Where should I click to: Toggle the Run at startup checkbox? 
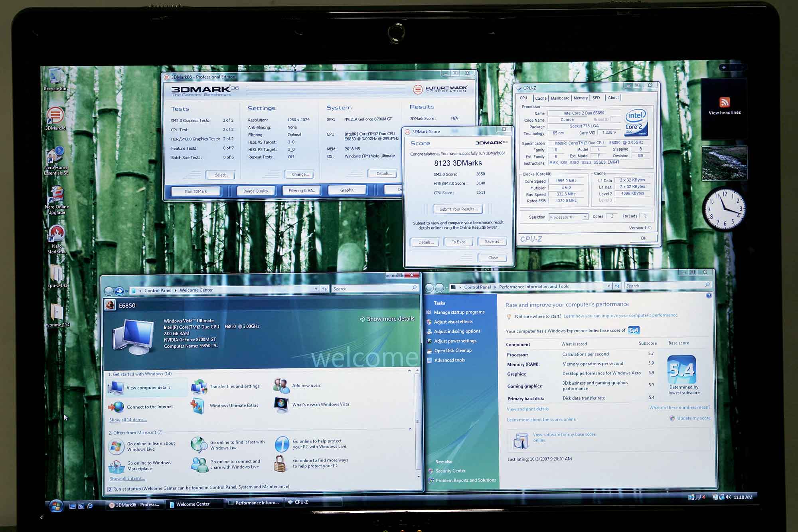tap(110, 489)
